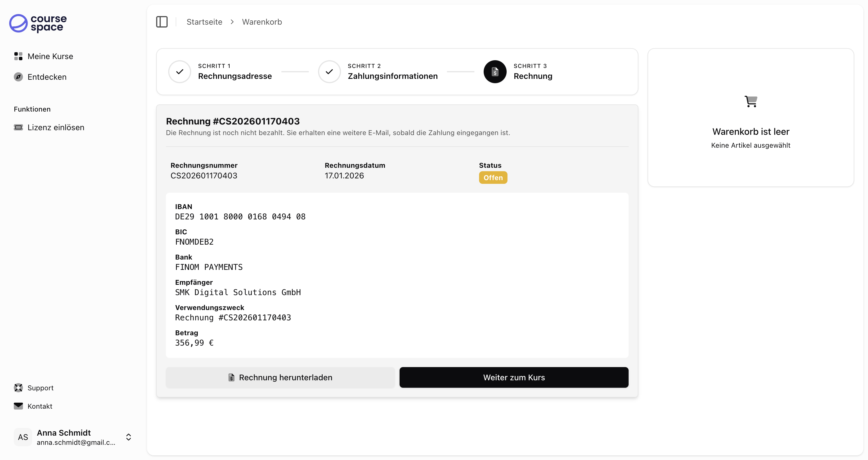Click the coursespace logo
Screen dimensions: 868x460
click(x=38, y=23)
